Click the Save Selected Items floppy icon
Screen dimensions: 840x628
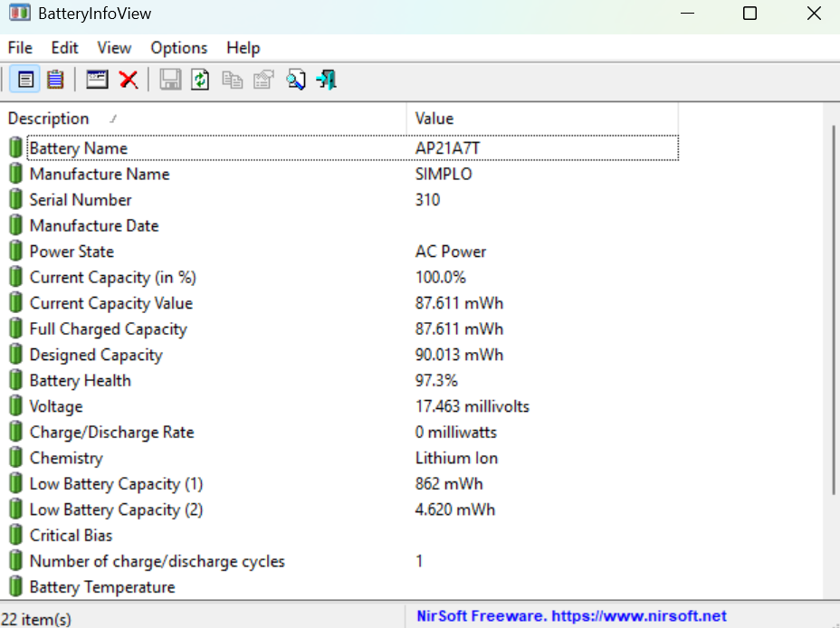pos(170,80)
